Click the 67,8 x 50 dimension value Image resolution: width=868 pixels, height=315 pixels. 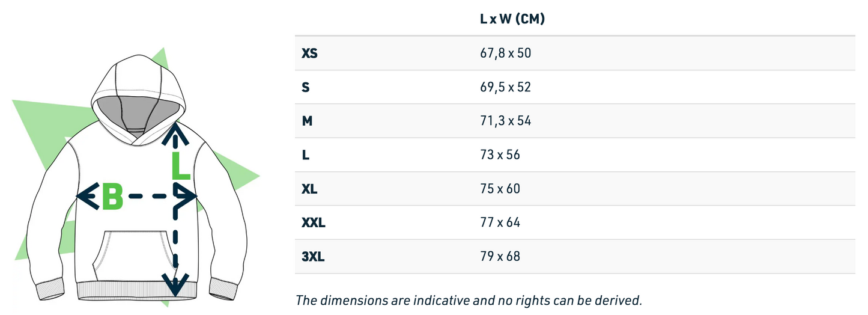coord(505,54)
